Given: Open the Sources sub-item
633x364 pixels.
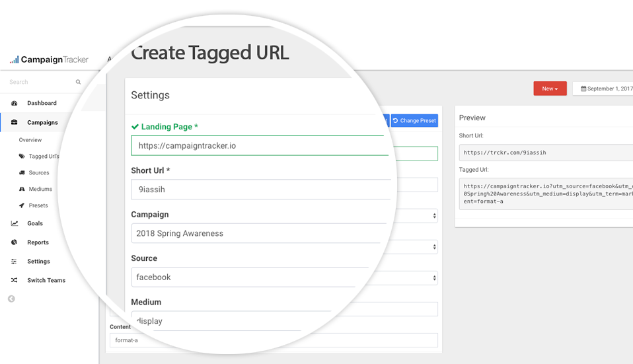Looking at the screenshot, I should pos(39,172).
